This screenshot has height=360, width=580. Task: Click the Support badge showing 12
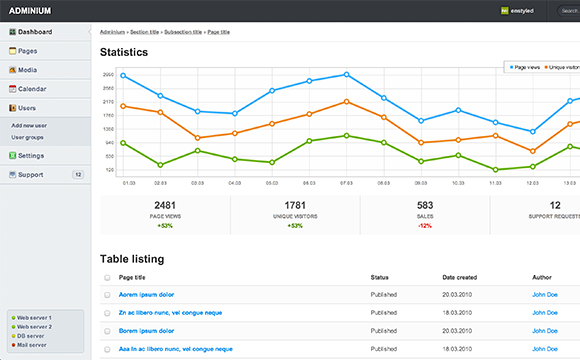pos(78,175)
